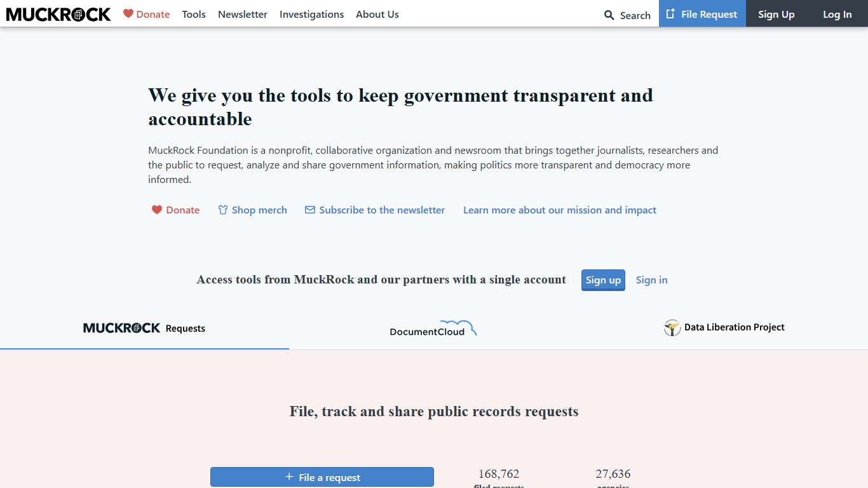
Task: Open Learn more about our mission link
Action: (x=560, y=210)
